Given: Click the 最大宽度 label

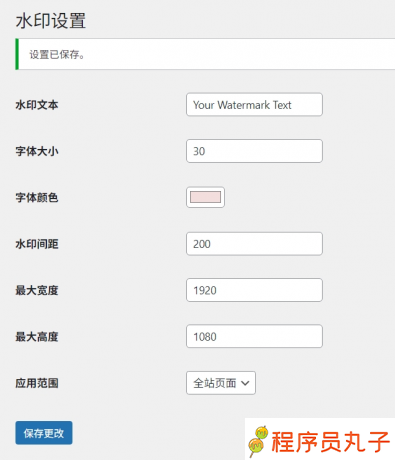Looking at the screenshot, I should [37, 290].
